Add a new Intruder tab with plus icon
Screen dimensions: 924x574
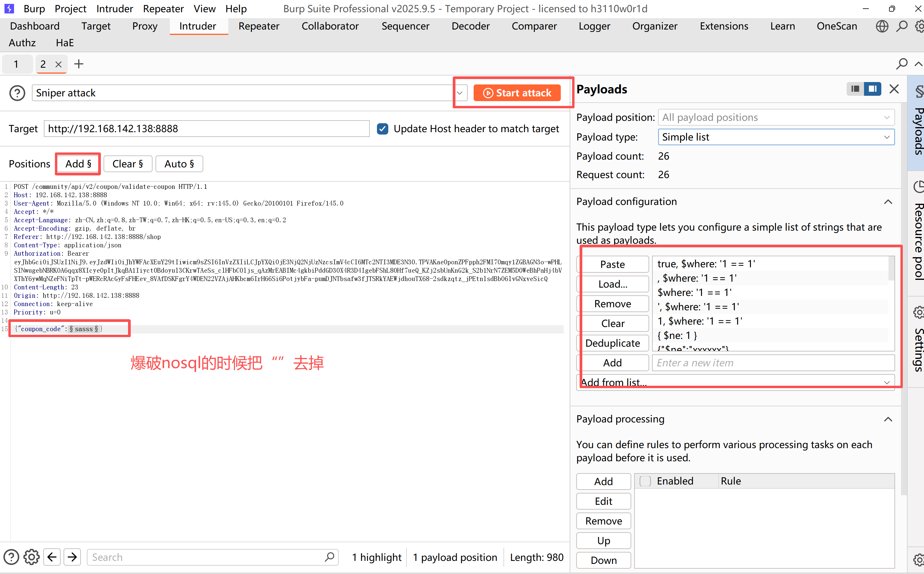click(x=78, y=64)
